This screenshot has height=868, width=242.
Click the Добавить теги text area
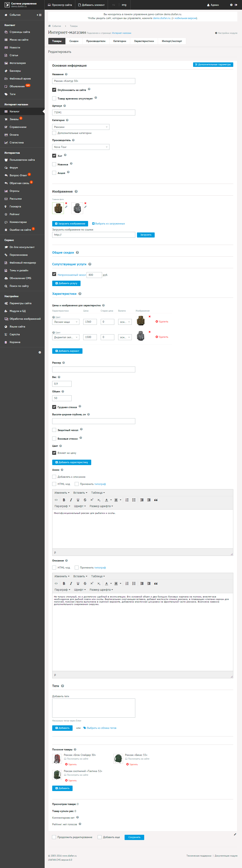94,708
